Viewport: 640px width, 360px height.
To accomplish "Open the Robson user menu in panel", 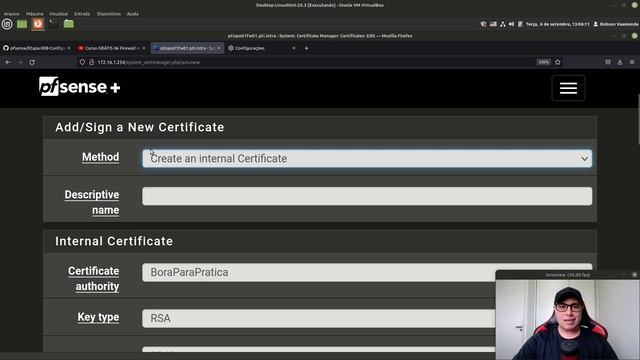I will click(616, 24).
